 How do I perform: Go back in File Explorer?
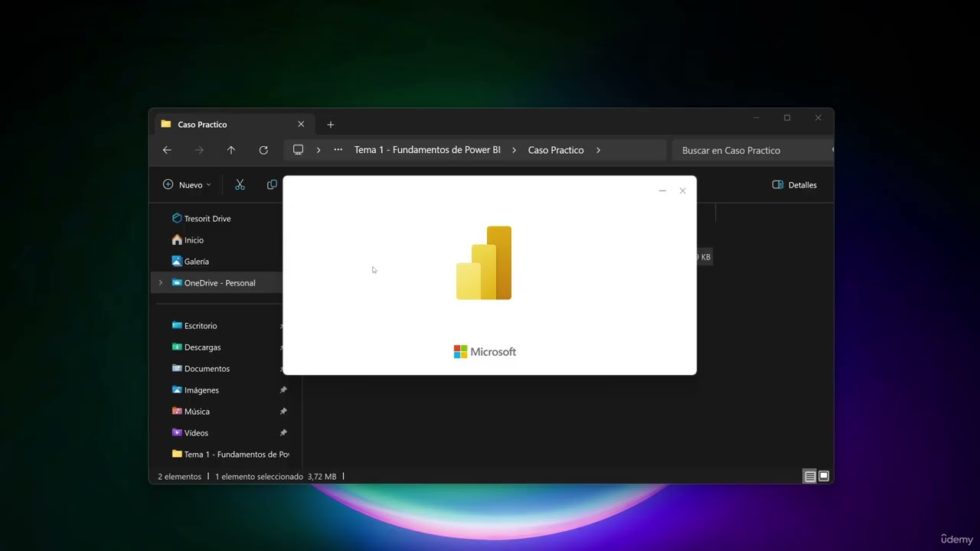(167, 150)
